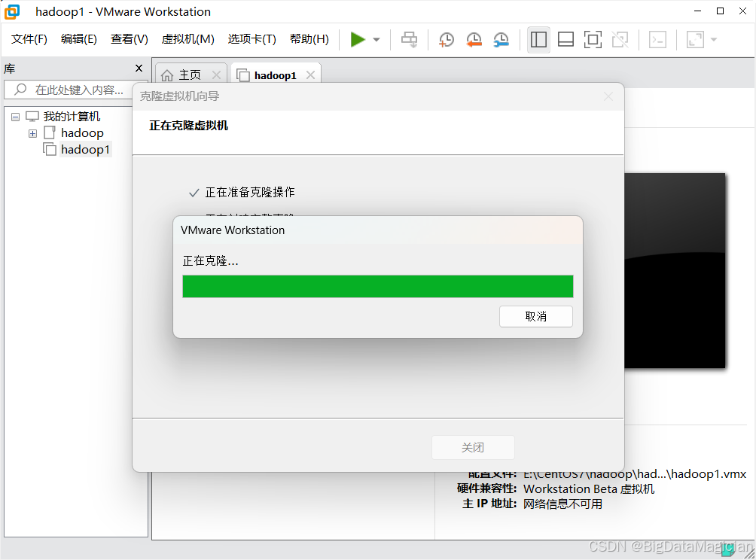The width and height of the screenshot is (756, 560).
Task: Close the 库 library panel
Action: (139, 68)
